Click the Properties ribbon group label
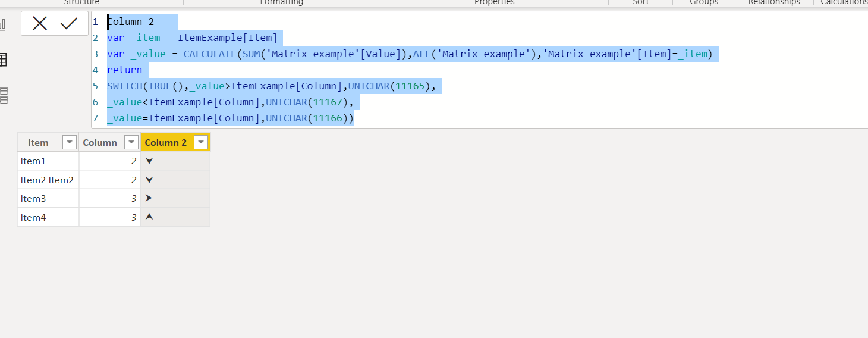This screenshot has width=868, height=338. [495, 3]
